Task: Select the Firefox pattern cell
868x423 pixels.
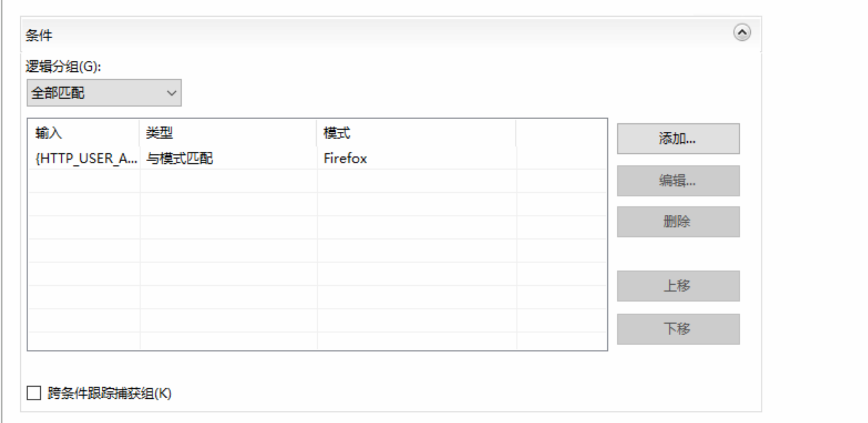Action: point(345,158)
